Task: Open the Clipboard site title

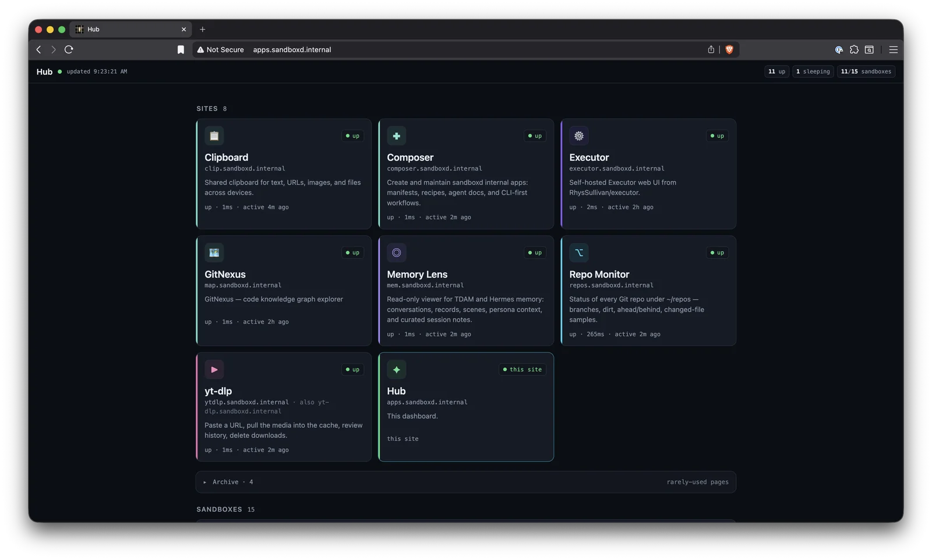Action: [x=226, y=157]
